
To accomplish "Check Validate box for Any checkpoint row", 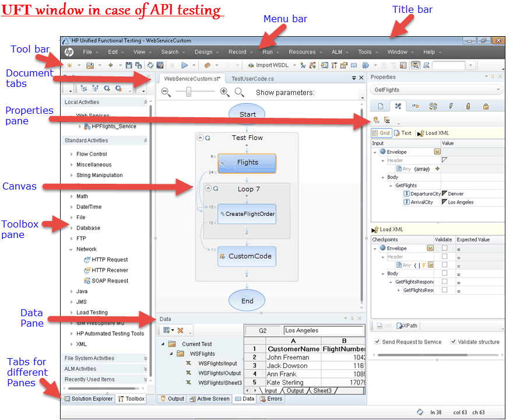I will click(445, 264).
